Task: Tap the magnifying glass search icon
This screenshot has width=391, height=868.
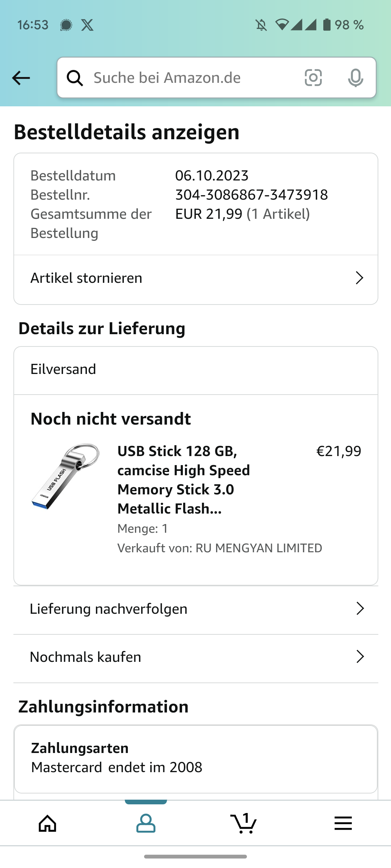Action: (x=75, y=78)
